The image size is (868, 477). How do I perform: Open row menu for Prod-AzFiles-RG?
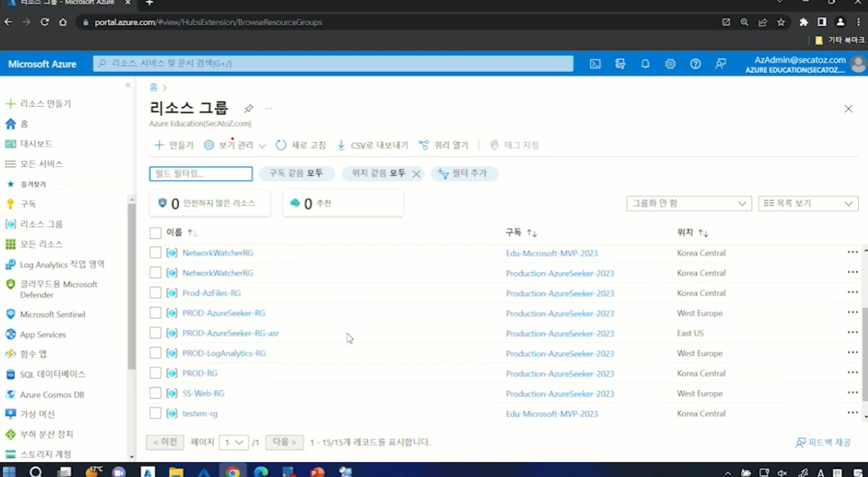click(x=852, y=293)
